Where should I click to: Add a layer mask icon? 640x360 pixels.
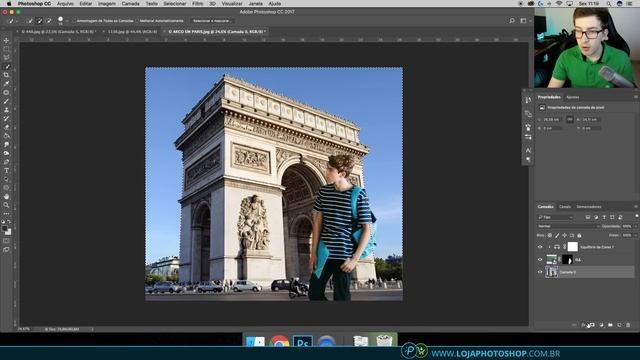(592, 325)
